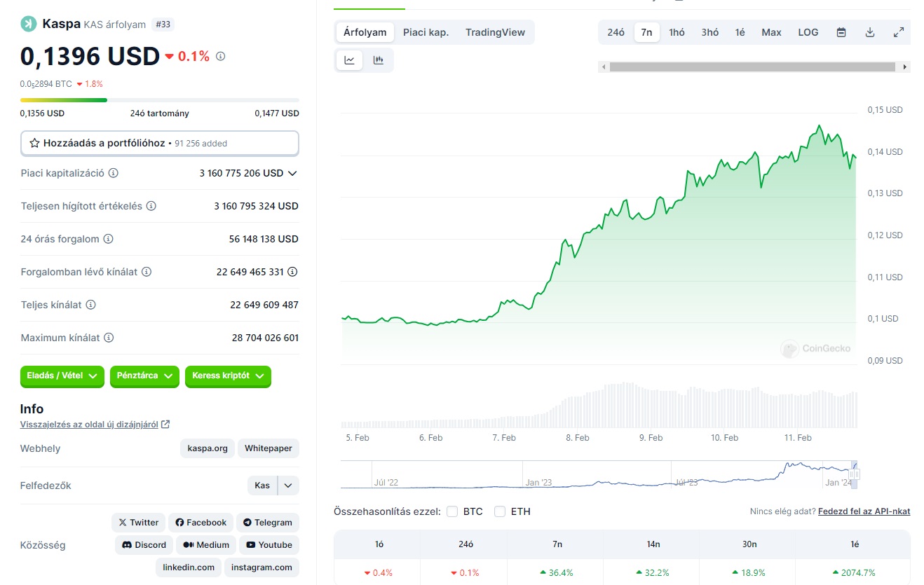Open info tooltip for 24 órás forgalom
Viewport: 924px width, 585px height.
(108, 239)
